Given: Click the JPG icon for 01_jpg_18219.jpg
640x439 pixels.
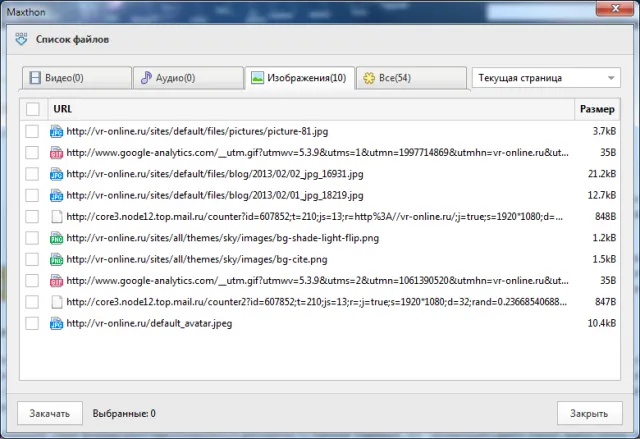Looking at the screenshot, I should pos(56,195).
